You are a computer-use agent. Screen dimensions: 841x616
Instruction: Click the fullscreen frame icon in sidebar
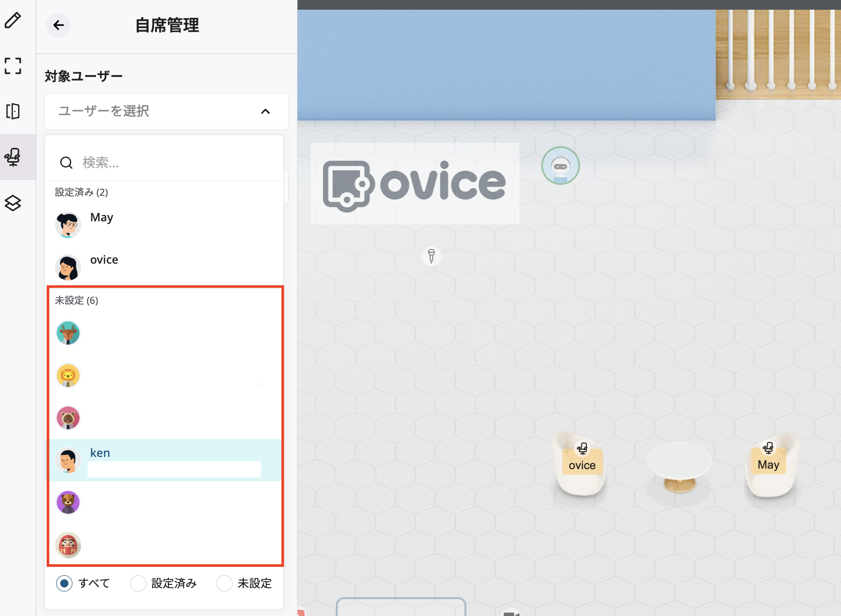(13, 66)
